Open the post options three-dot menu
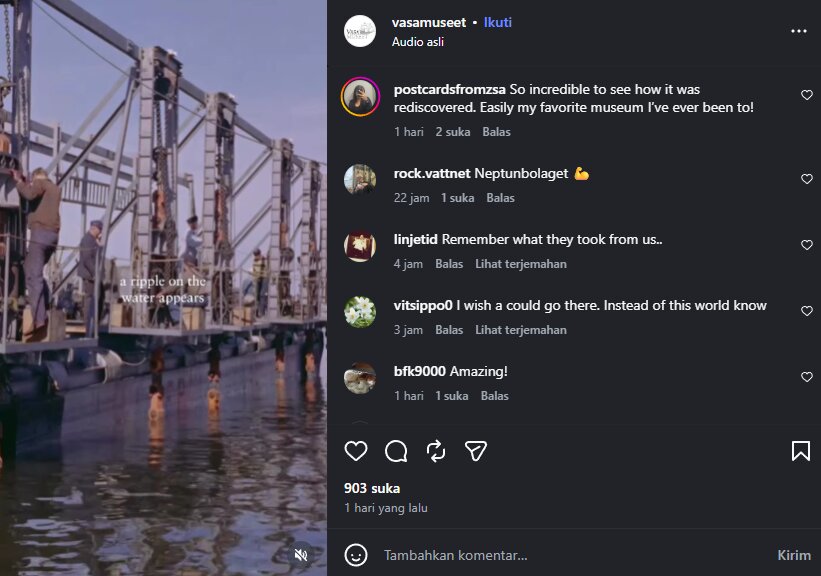This screenshot has width=821, height=576. [x=798, y=32]
